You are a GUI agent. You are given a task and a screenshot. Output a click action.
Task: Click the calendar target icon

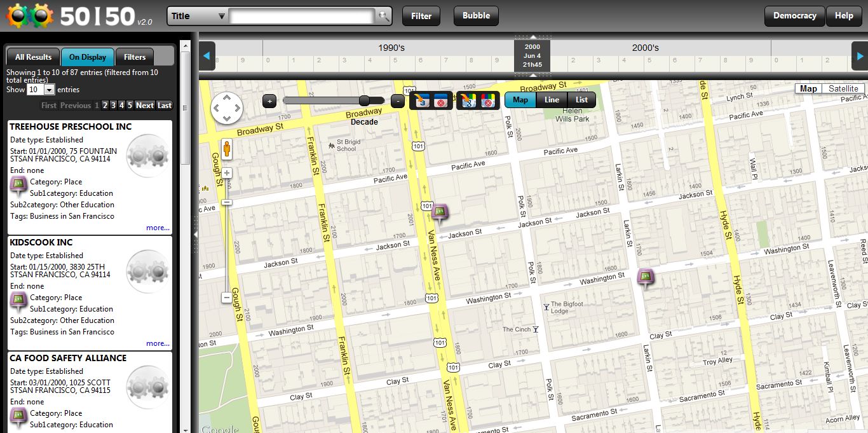click(x=442, y=100)
